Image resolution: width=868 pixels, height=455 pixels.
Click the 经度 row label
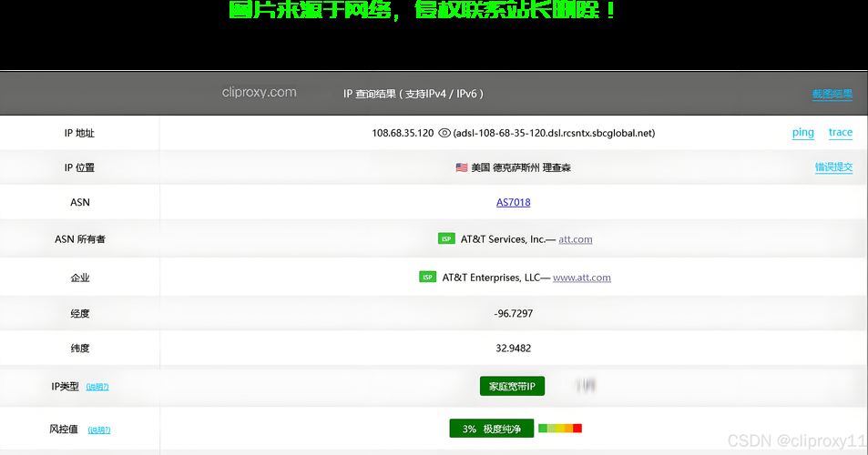80,313
